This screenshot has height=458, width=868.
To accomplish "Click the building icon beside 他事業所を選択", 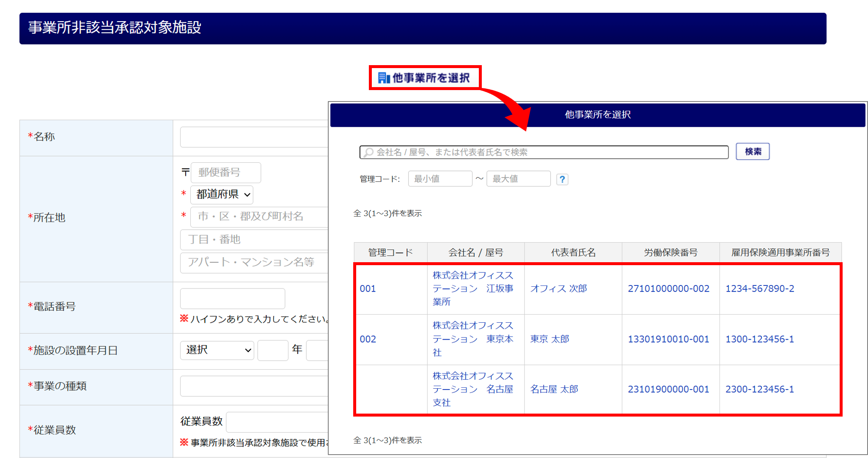I will pos(383,78).
